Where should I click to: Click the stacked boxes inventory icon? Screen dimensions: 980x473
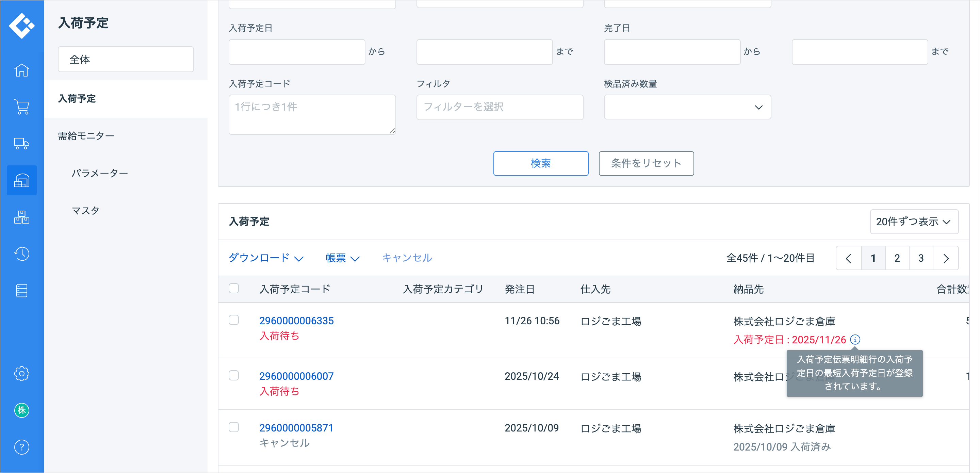pos(22,217)
